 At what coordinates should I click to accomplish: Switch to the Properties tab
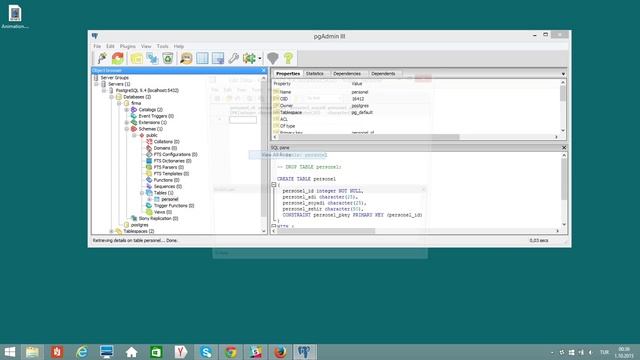pos(288,73)
